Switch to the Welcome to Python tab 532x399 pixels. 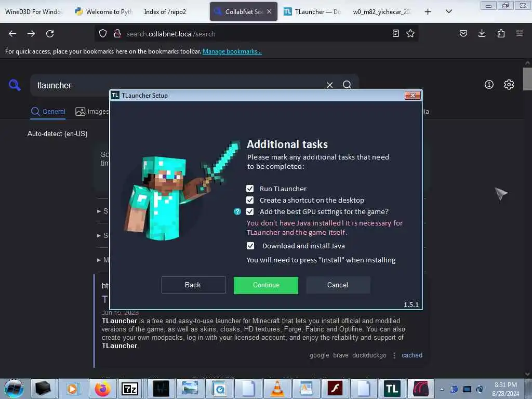(x=103, y=12)
